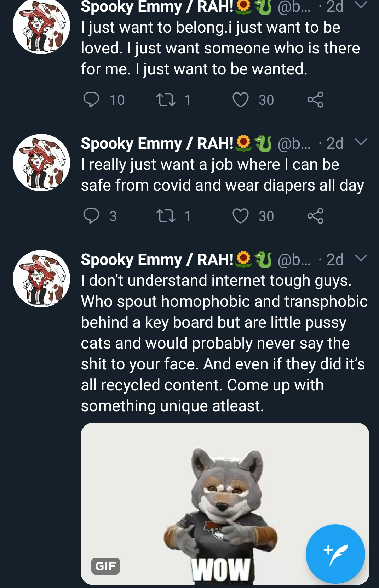Open profile avatar beside the covid job tweet
Image resolution: width=379 pixels, height=588 pixels.
pos(41,163)
